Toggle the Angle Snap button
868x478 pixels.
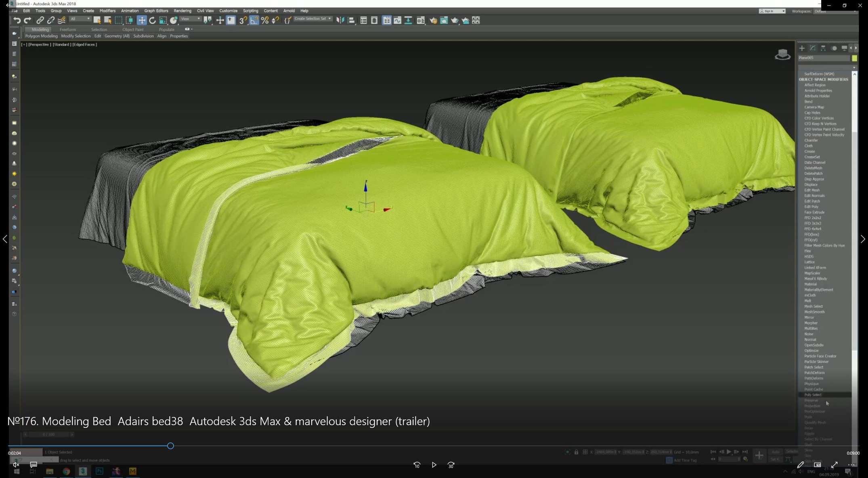pos(254,20)
